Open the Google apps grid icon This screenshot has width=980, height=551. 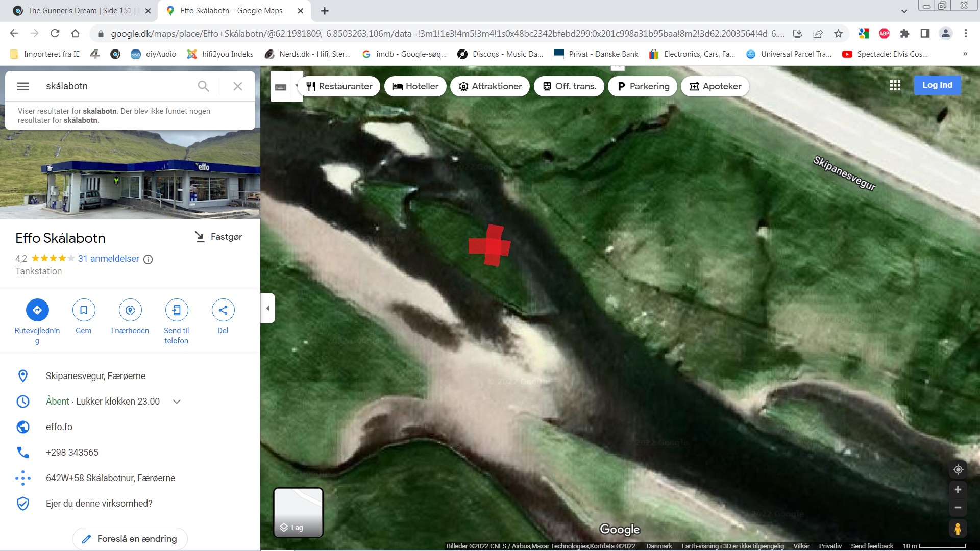tap(895, 86)
